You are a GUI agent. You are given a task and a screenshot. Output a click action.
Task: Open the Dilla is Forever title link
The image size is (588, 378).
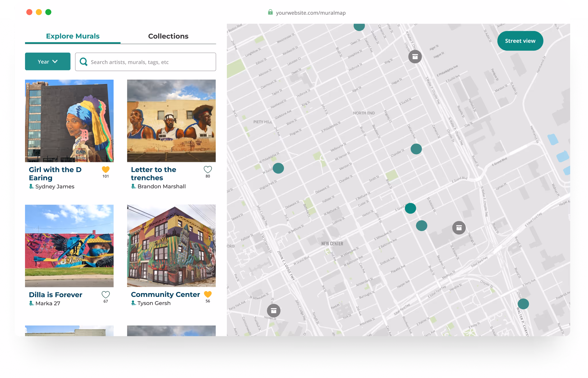(x=55, y=295)
